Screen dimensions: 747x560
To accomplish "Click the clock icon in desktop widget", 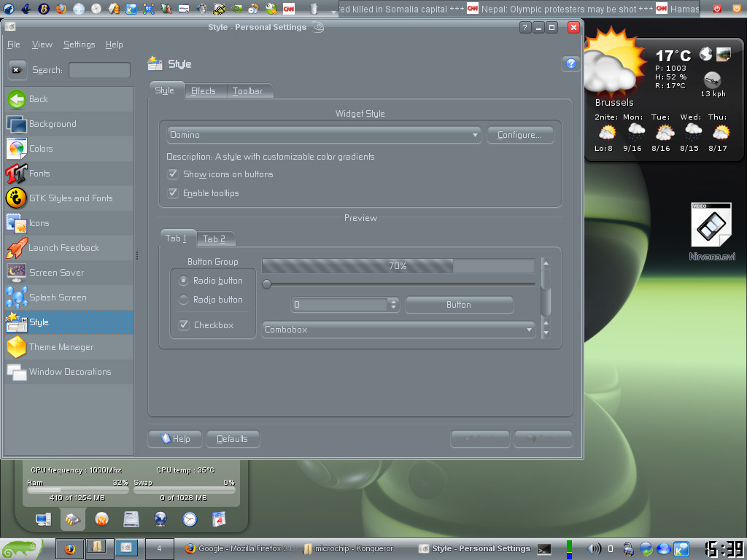I will tap(190, 519).
